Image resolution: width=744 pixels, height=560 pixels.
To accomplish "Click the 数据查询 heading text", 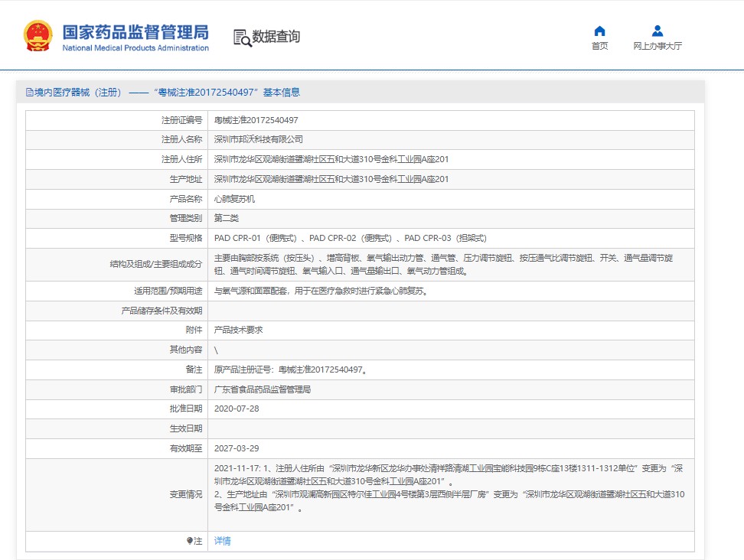I will click(276, 37).
